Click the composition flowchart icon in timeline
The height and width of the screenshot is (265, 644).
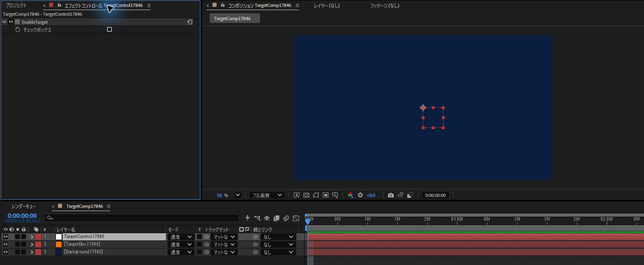pos(257,218)
